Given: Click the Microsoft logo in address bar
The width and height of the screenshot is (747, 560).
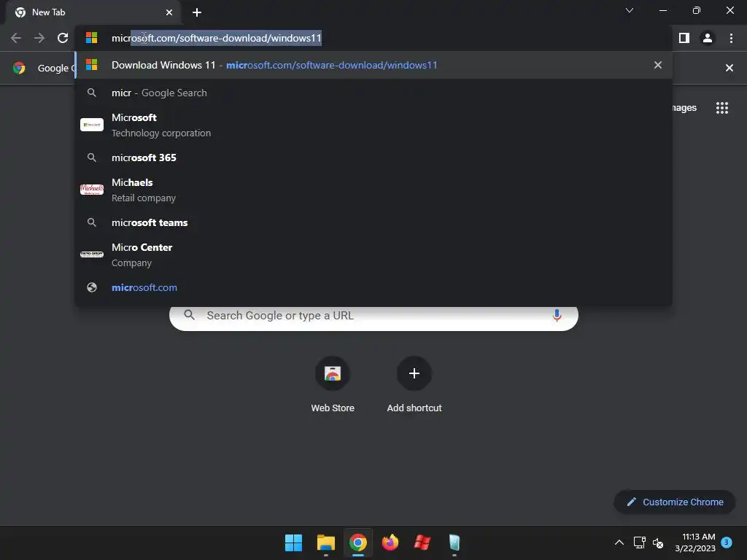Looking at the screenshot, I should [91, 38].
